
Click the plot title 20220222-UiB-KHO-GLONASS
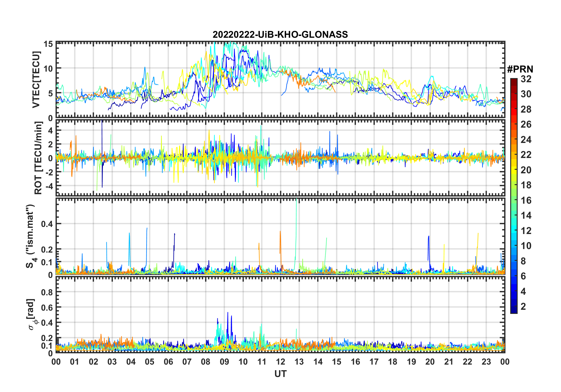[x=280, y=35]
